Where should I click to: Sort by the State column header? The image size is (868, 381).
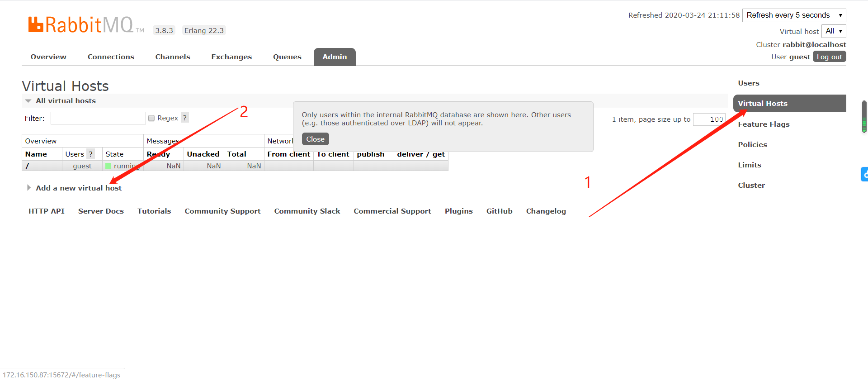114,154
